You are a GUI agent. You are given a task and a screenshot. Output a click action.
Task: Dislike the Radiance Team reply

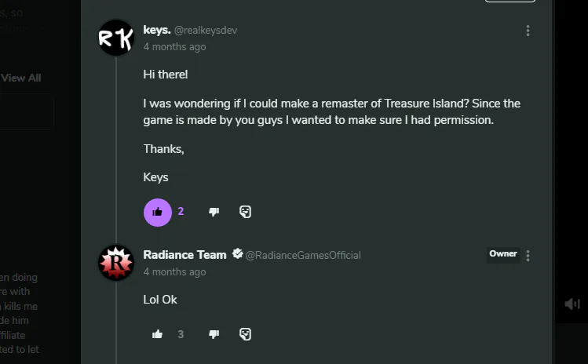[214, 334]
